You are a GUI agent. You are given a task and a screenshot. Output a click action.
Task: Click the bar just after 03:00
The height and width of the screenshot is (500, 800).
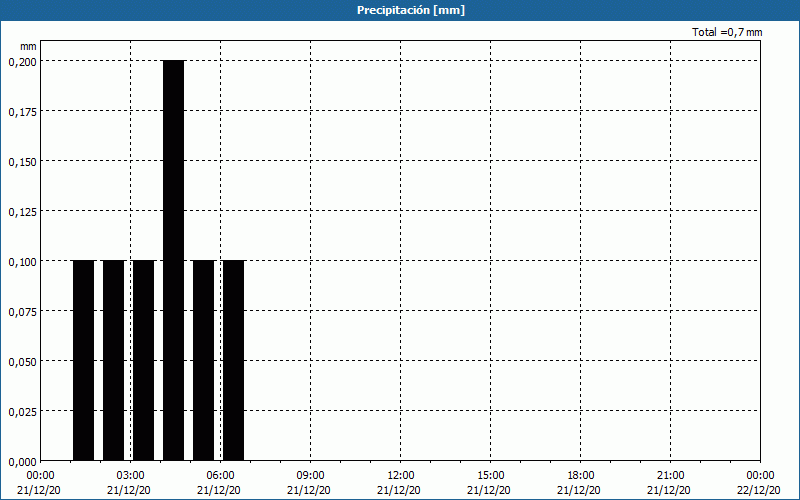pyautogui.click(x=143, y=360)
